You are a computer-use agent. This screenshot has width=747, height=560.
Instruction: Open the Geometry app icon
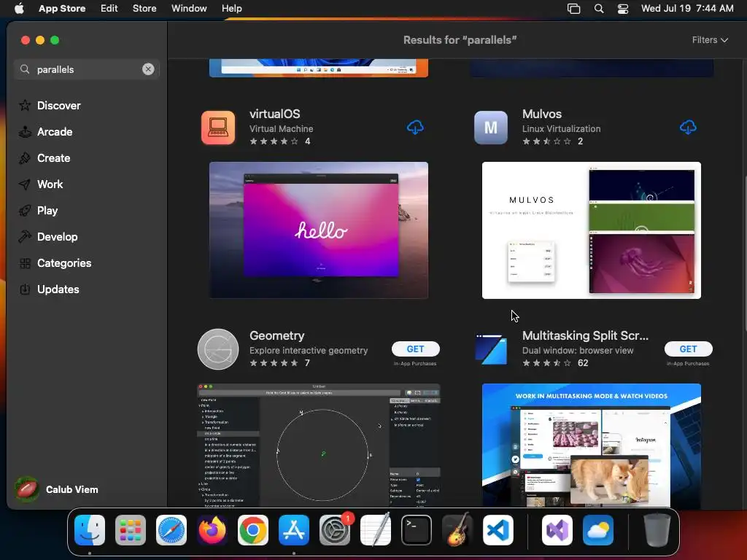(x=218, y=349)
